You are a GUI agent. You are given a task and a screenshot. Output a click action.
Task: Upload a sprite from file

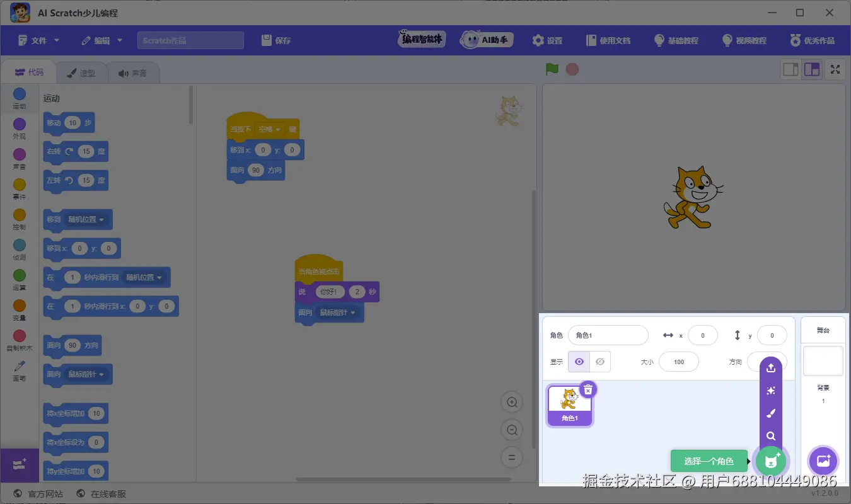click(770, 369)
